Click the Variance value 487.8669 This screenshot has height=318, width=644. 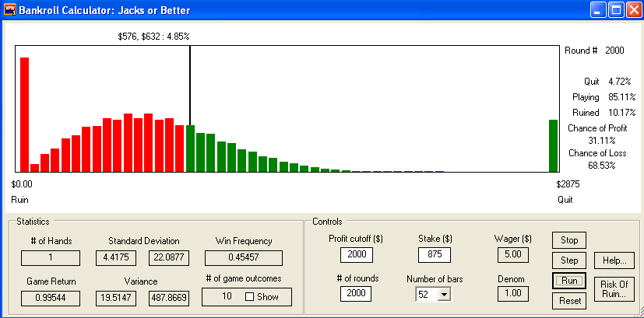(x=169, y=299)
